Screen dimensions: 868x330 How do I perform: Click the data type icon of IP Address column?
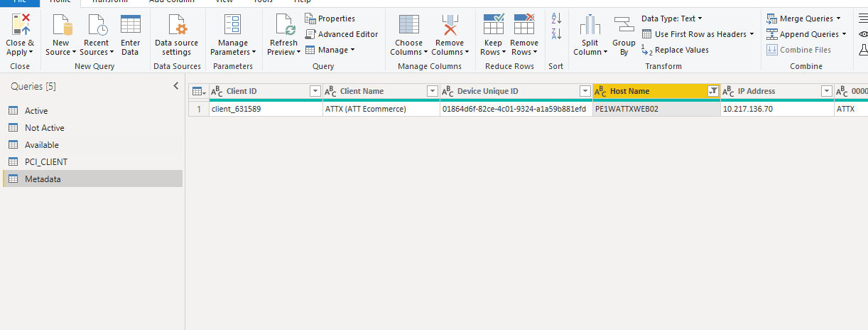(x=729, y=91)
